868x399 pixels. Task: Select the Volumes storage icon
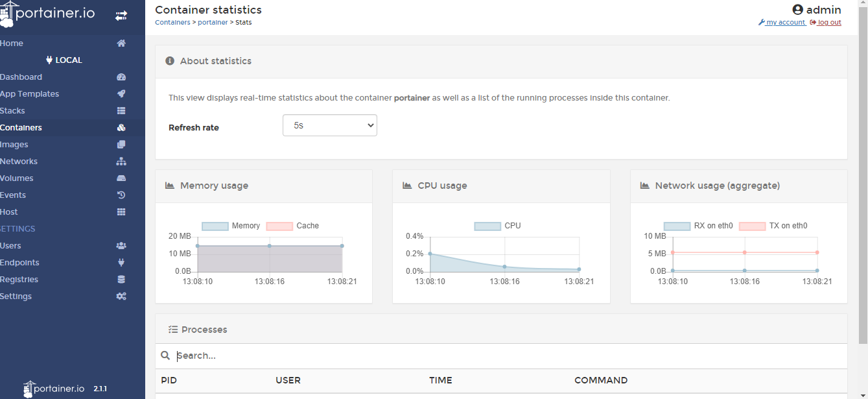[x=121, y=178]
